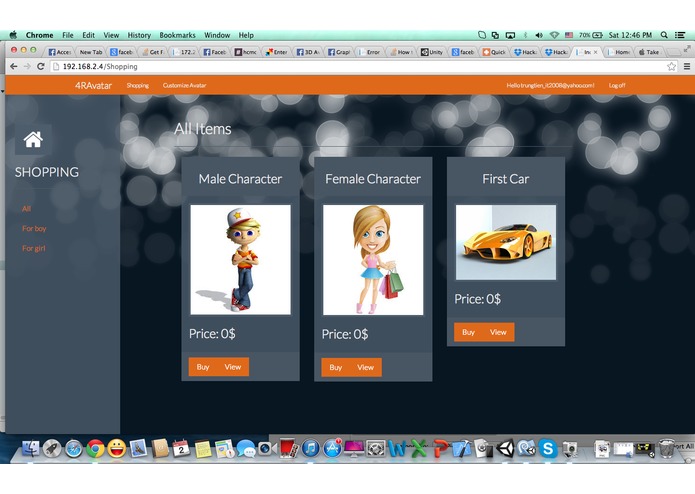
Task: Bookmark this page with the star
Action: (672, 66)
